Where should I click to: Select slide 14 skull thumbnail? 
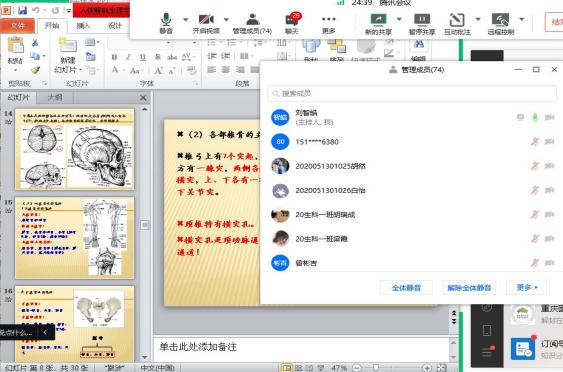tap(75, 149)
